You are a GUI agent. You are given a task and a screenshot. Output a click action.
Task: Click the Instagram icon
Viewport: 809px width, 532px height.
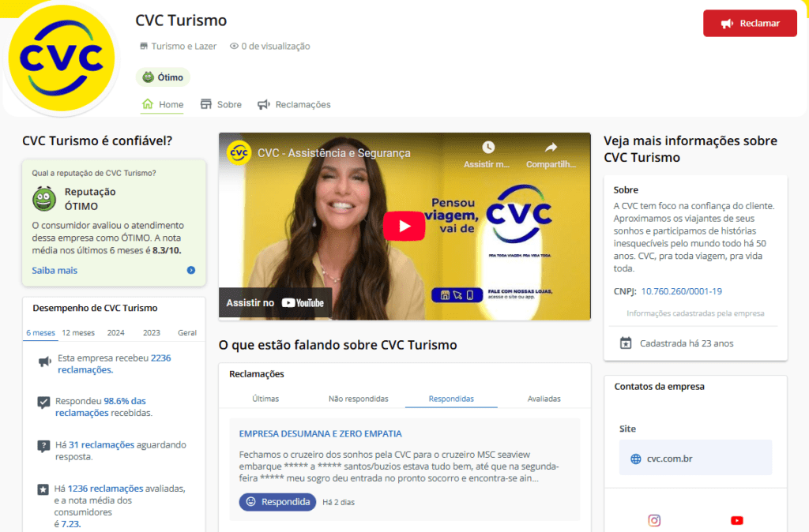click(654, 520)
